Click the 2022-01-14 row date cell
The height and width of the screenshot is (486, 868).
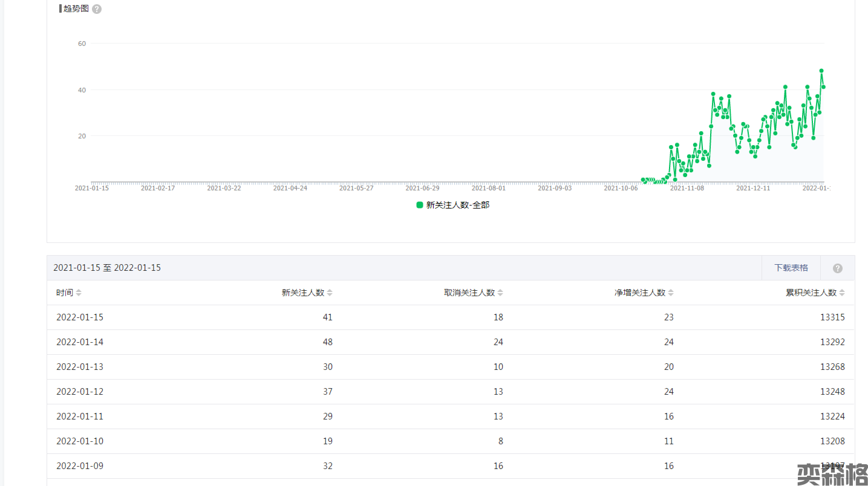pos(80,342)
